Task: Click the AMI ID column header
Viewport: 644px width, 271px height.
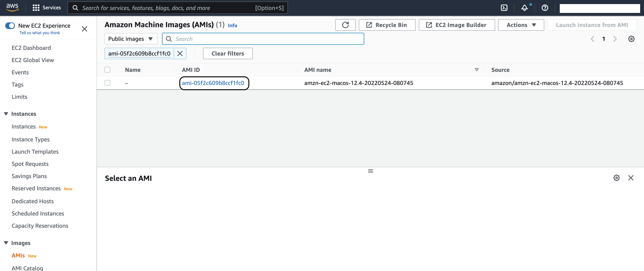Action: 191,70
